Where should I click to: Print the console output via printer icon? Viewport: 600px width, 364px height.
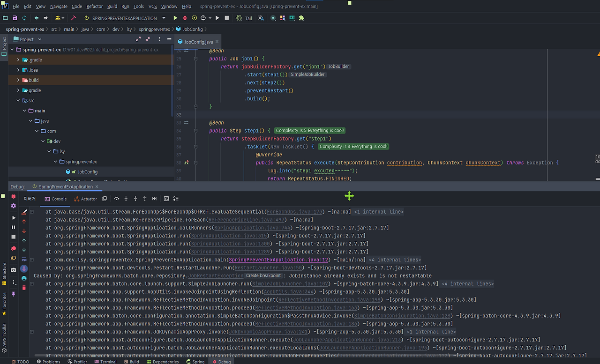click(x=24, y=278)
